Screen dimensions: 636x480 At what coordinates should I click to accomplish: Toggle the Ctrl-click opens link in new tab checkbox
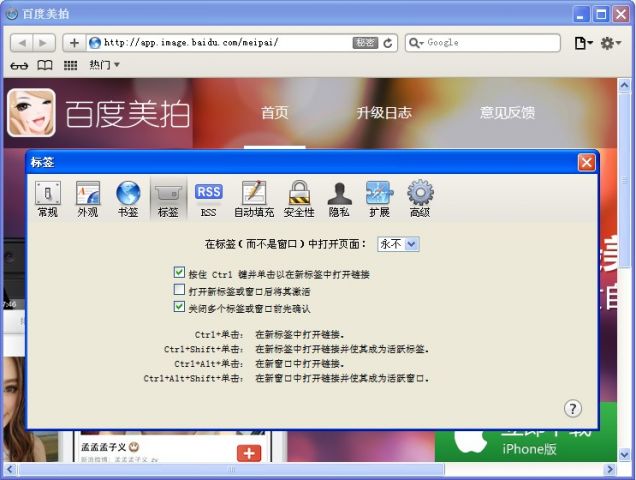click(180, 273)
